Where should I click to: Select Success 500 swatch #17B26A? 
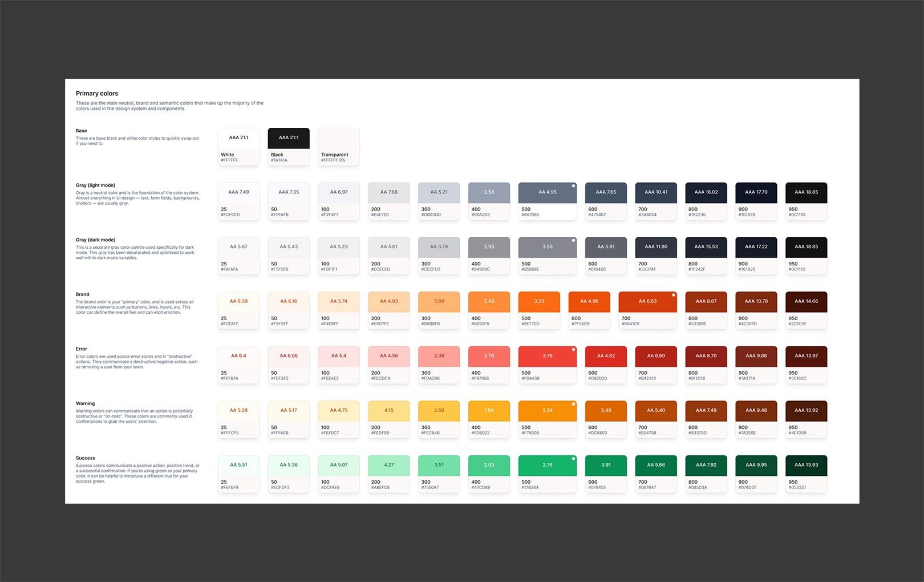coord(548,474)
